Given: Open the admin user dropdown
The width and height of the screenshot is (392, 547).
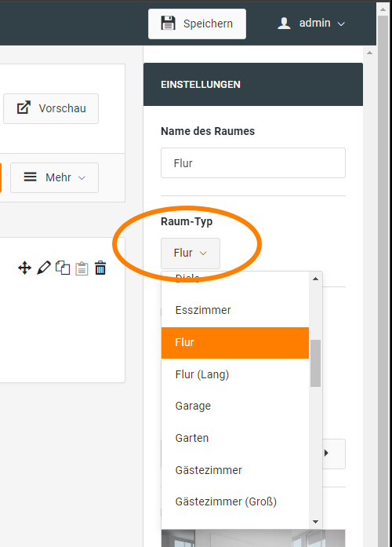Looking at the screenshot, I should point(311,24).
